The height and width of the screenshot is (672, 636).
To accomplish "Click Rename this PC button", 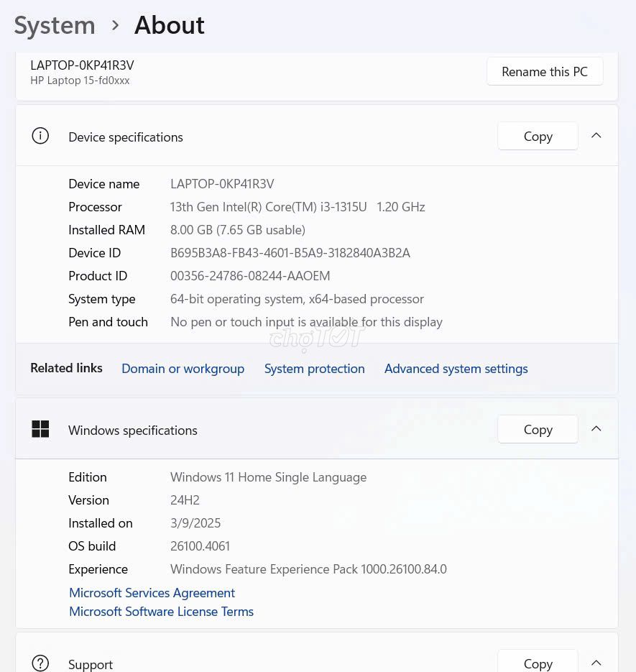I will point(545,72).
